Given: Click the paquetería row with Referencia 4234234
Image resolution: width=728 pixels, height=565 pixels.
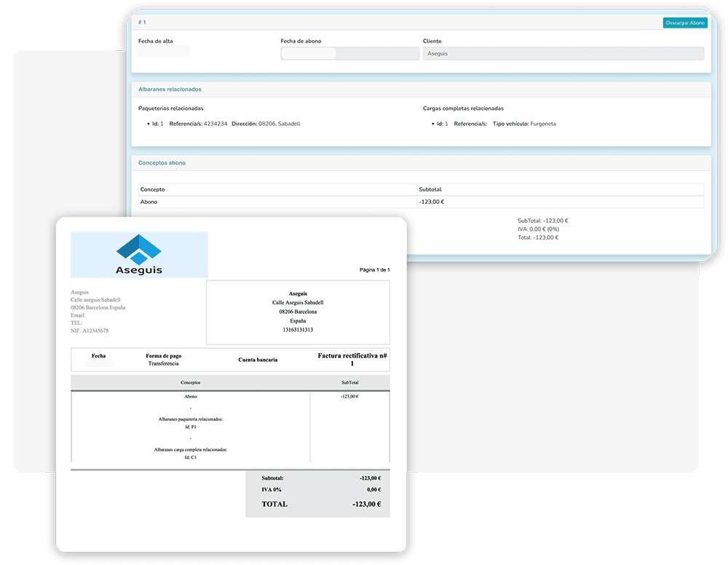Looking at the screenshot, I should [226, 124].
